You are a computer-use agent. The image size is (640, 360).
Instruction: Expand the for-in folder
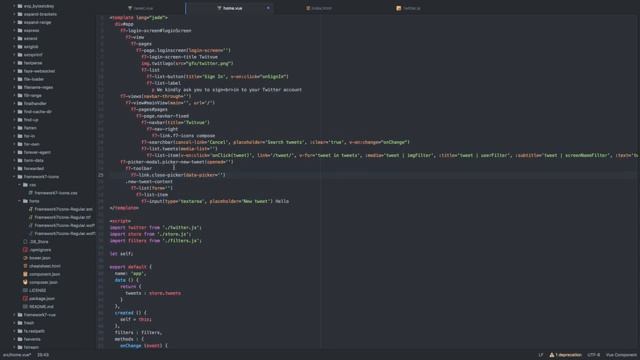point(14,136)
